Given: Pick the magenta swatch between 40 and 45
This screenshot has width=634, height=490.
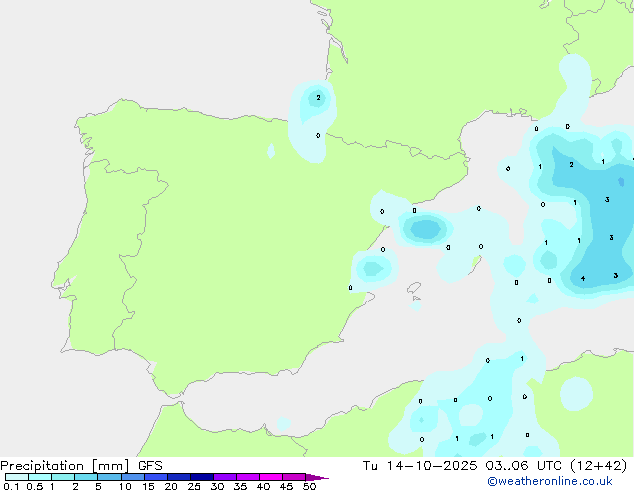Looking at the screenshot, I should tap(271, 477).
